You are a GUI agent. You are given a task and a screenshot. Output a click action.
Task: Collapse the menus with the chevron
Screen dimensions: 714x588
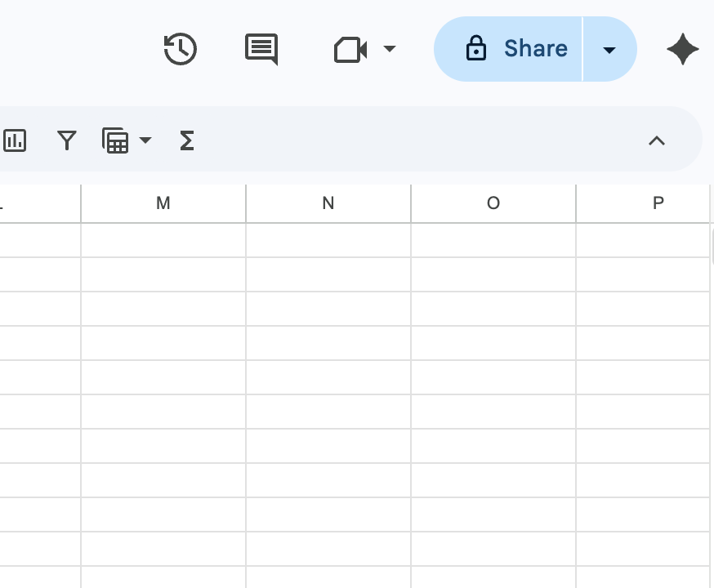(656, 140)
